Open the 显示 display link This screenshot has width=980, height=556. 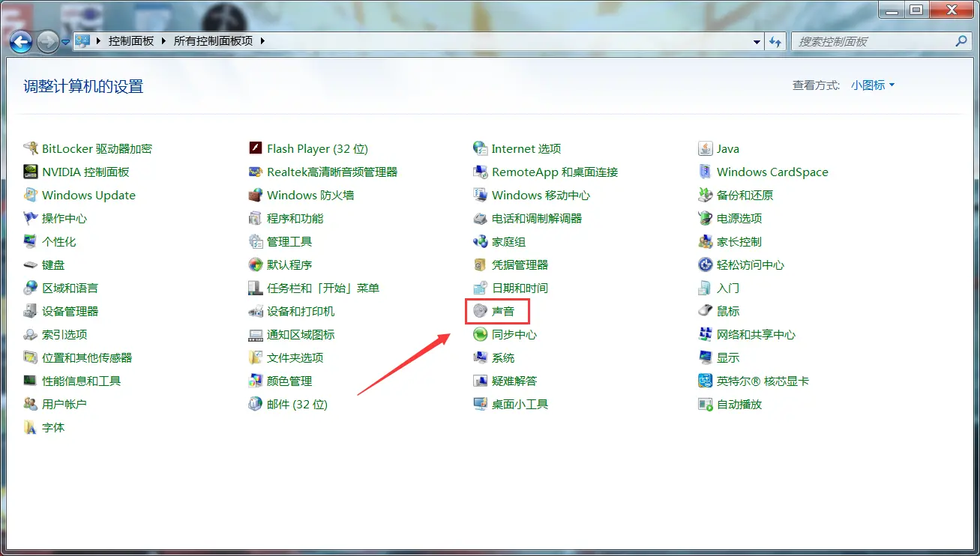(728, 357)
